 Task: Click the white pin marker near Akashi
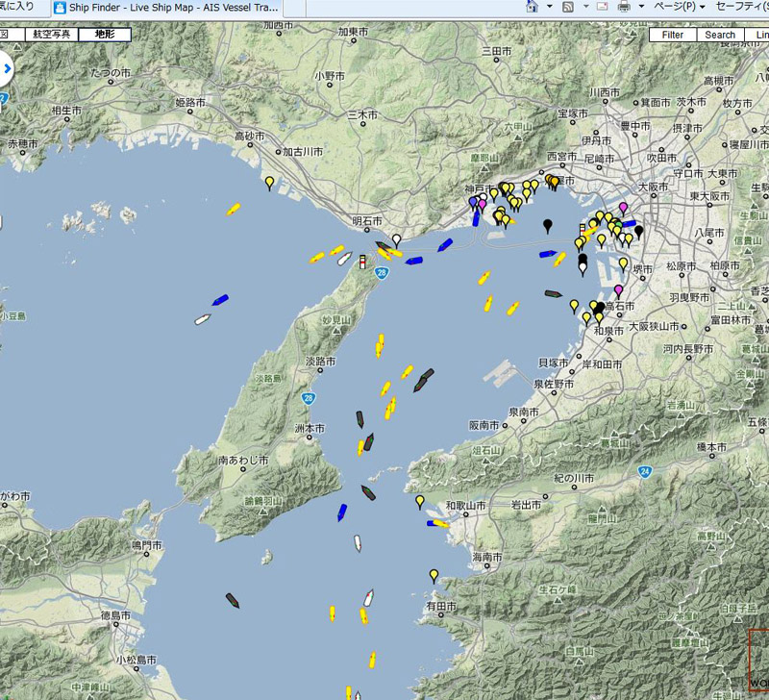396,238
